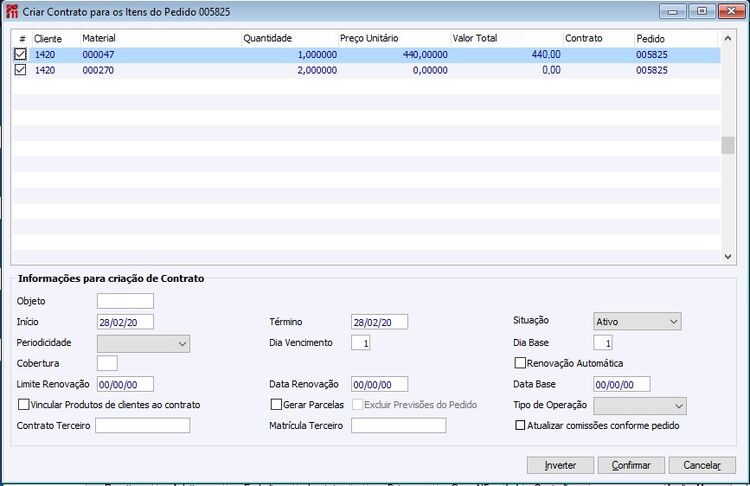Click the Confirmar button
This screenshot has width=750, height=486.
[631, 465]
